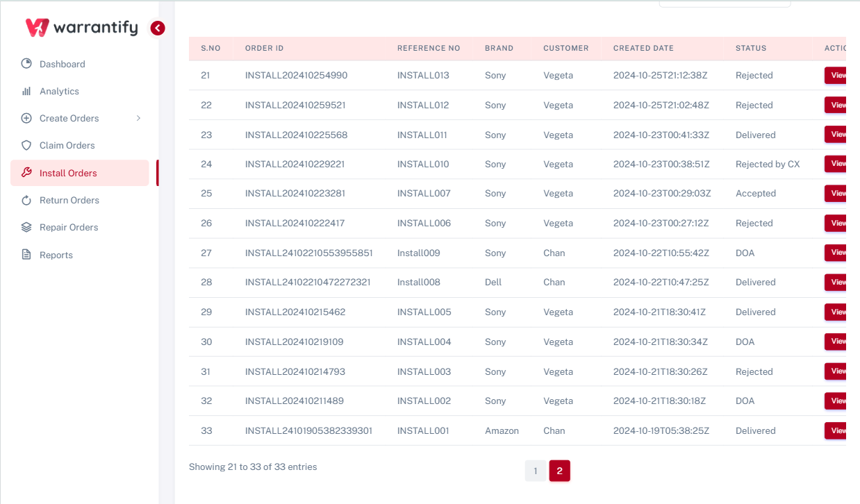Click the Return Orders refresh icon
This screenshot has width=860, height=504.
tap(26, 200)
